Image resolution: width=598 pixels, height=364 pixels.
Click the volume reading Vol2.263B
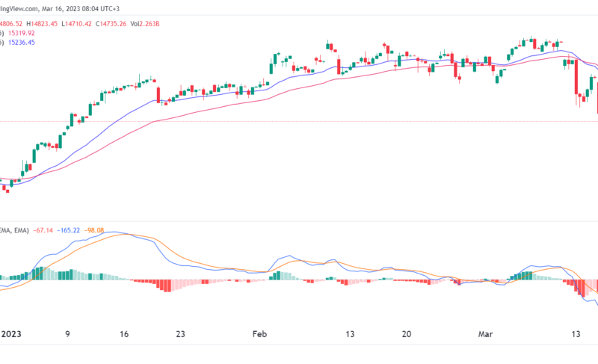(x=145, y=24)
